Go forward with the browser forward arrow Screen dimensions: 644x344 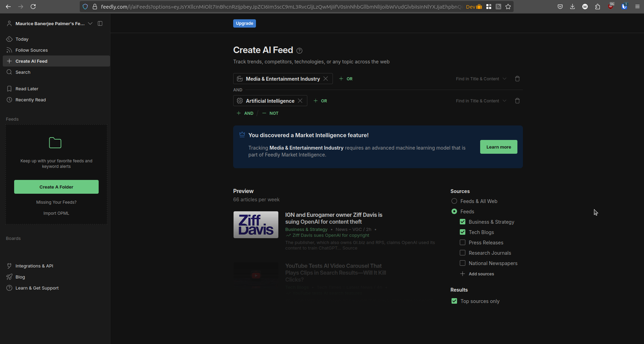coord(21,7)
